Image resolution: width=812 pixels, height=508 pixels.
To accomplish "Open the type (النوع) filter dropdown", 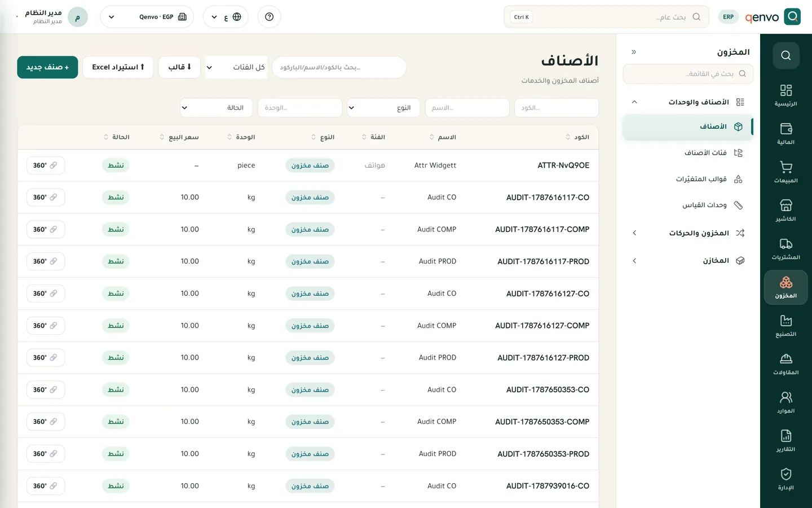I will click(383, 108).
